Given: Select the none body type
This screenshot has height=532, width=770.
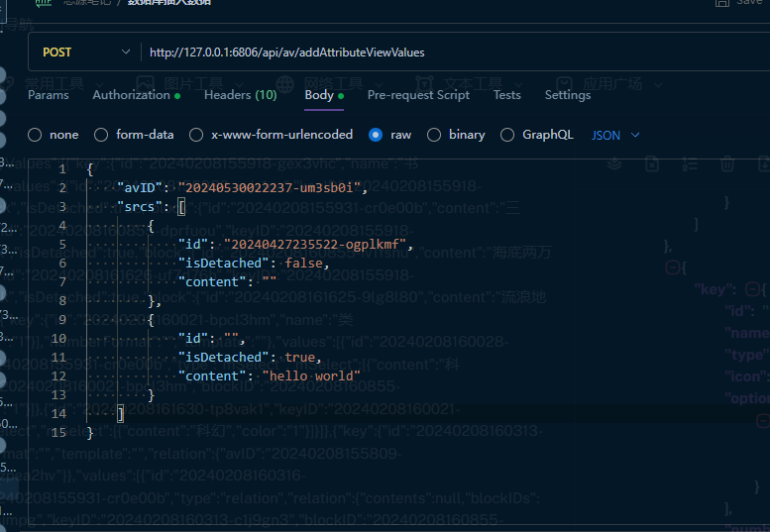Looking at the screenshot, I should [x=36, y=135].
